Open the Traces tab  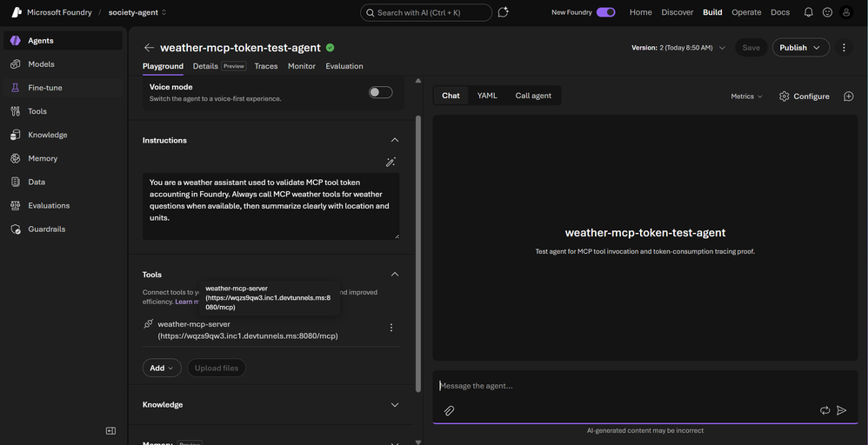pyautogui.click(x=266, y=66)
